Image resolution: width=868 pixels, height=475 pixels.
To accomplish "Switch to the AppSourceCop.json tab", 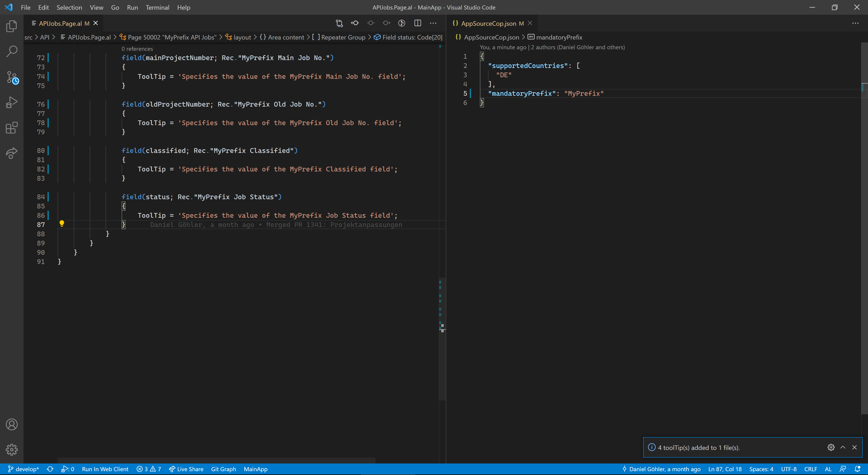I will (x=491, y=23).
